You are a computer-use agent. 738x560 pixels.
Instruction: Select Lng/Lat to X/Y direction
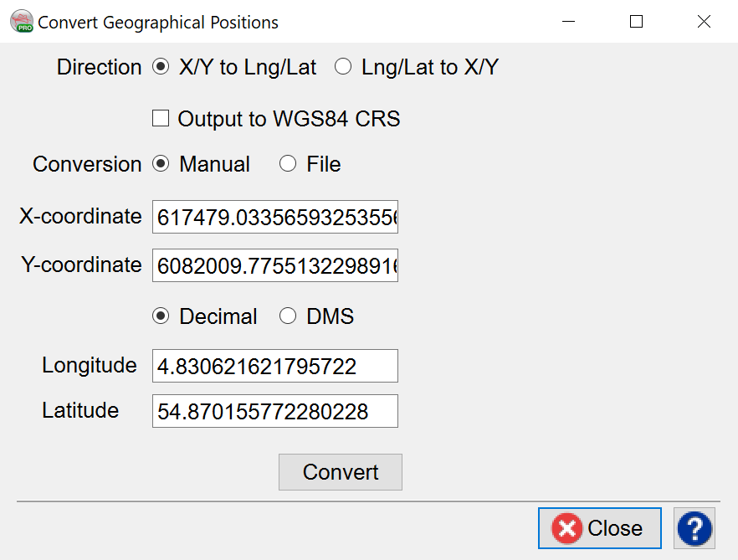(343, 68)
